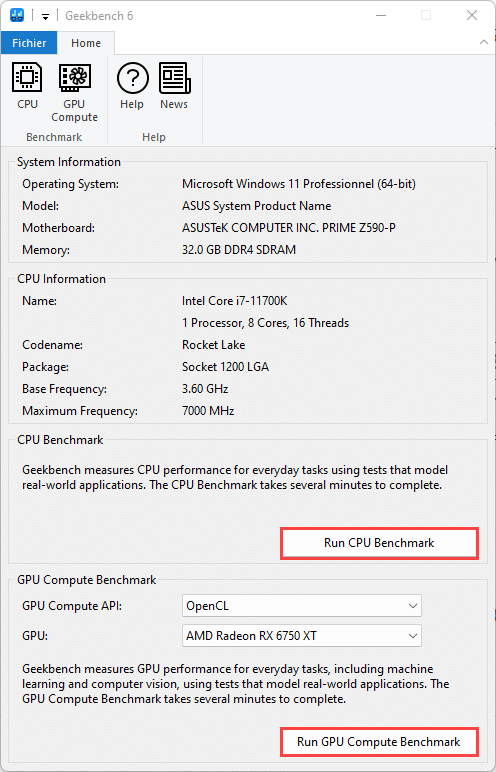Click the GPU Compute ribbon icon

[x=74, y=92]
